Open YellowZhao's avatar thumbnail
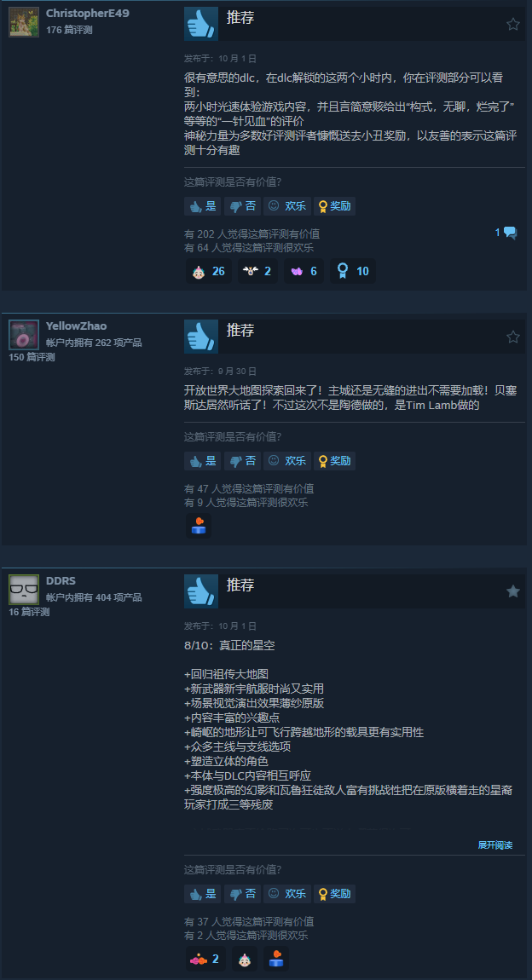The width and height of the screenshot is (532, 980). (24, 335)
